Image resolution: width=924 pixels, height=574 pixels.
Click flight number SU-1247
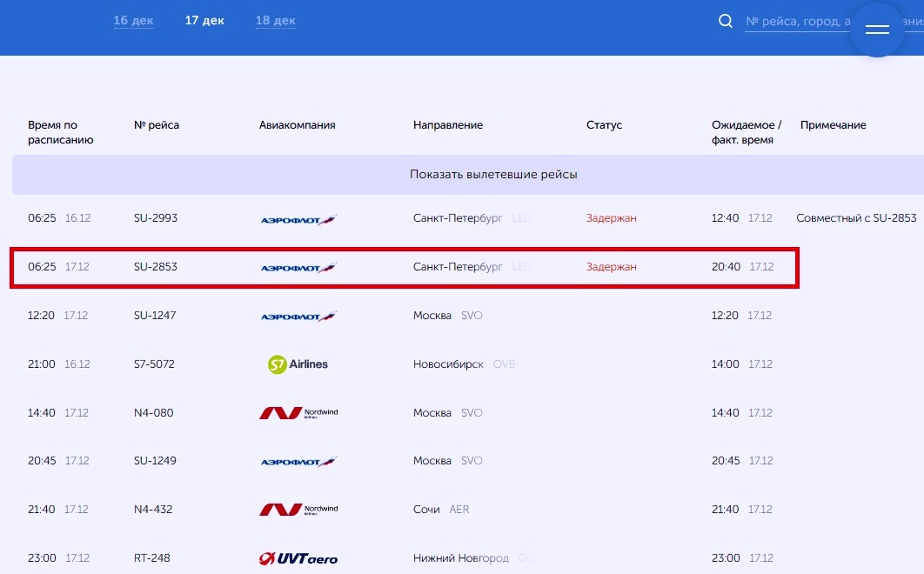point(155,316)
